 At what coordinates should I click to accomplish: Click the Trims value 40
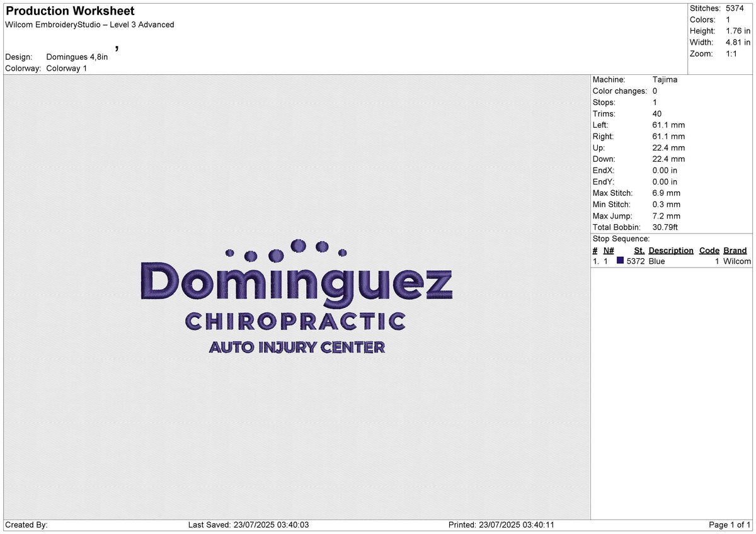[x=658, y=114]
